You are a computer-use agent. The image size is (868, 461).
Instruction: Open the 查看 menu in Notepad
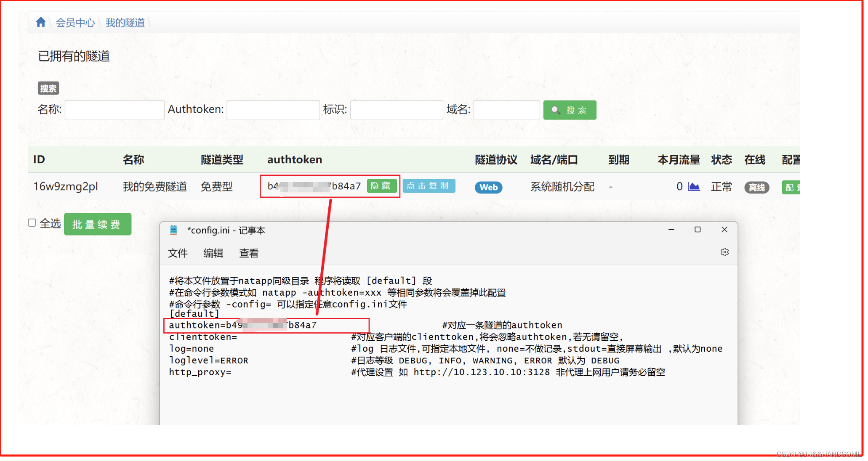(x=249, y=253)
